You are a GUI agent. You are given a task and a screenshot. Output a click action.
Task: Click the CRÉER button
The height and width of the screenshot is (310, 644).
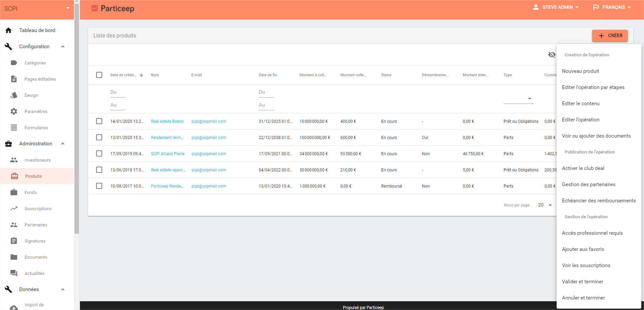pyautogui.click(x=610, y=36)
